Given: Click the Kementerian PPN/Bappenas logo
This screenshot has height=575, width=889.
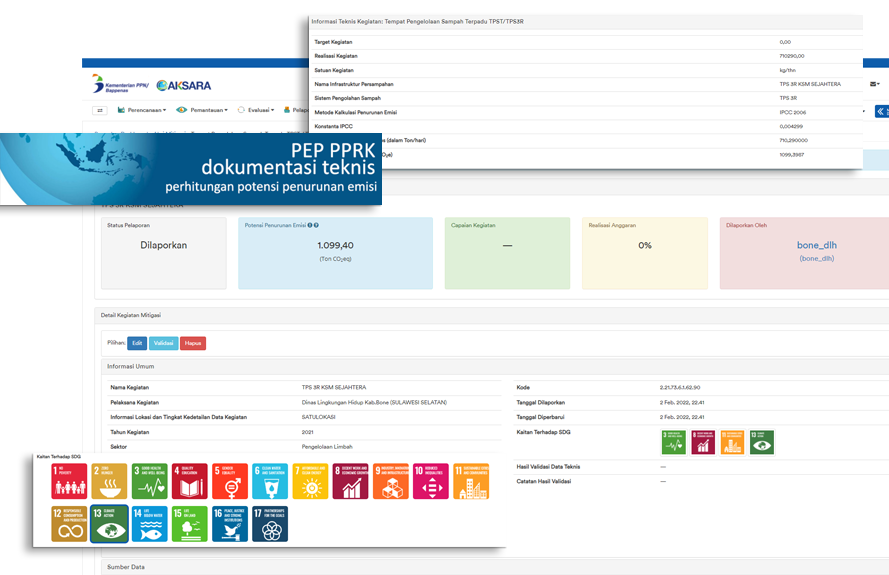Looking at the screenshot, I should [x=118, y=85].
